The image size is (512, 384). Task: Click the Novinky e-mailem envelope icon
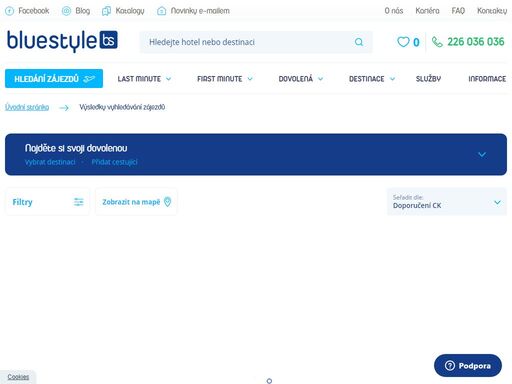pyautogui.click(x=162, y=11)
